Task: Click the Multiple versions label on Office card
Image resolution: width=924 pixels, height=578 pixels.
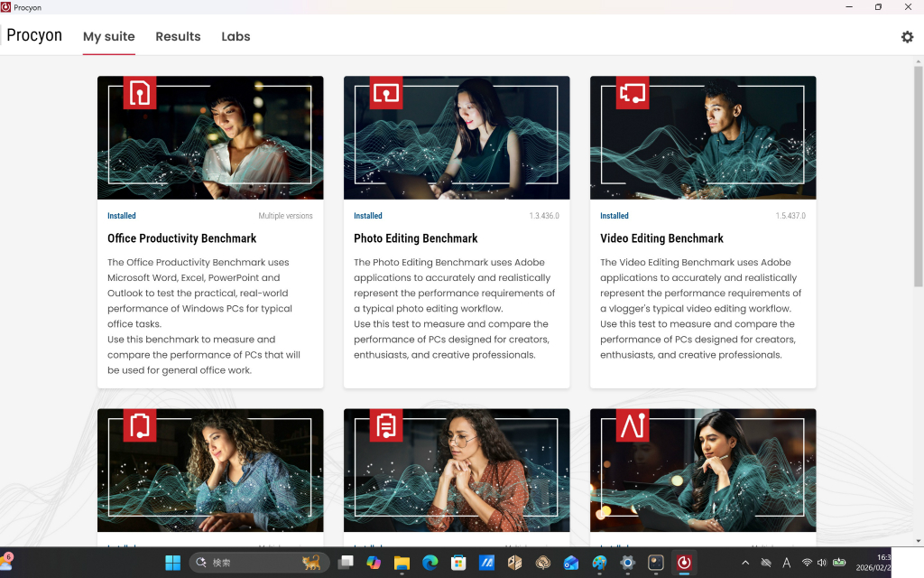Action: [x=285, y=216]
